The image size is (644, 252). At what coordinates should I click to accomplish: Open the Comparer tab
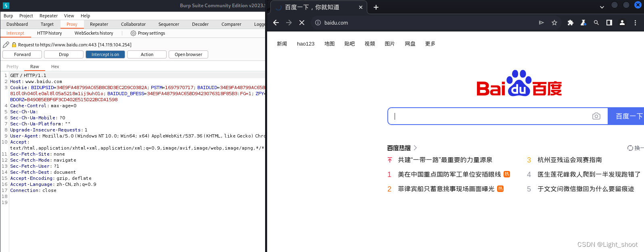pyautogui.click(x=231, y=24)
